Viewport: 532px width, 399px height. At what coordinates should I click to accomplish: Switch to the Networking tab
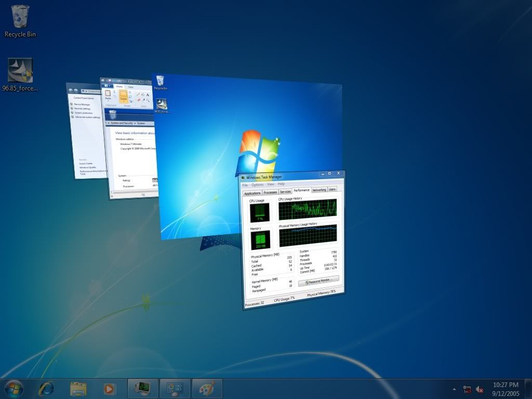click(319, 190)
